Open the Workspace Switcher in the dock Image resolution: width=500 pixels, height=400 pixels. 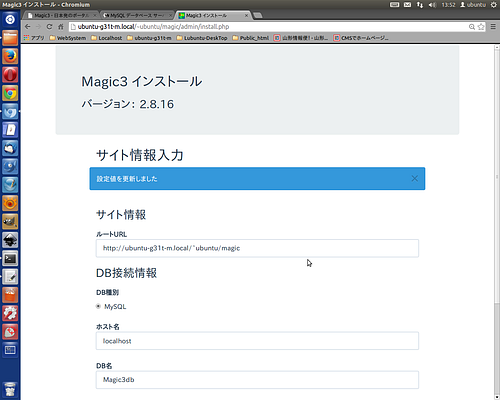[x=10, y=350]
